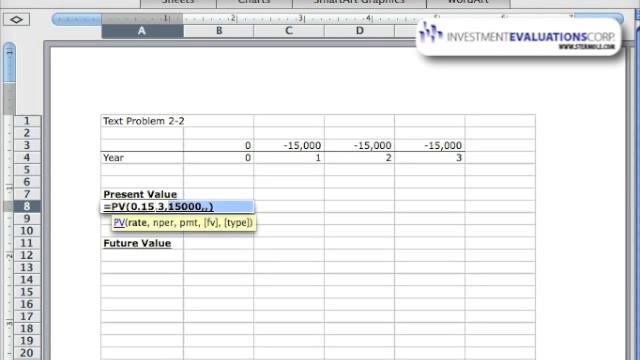Click the 'Future Value' heading cell
Screen dimensions: 640x360
(x=142, y=243)
